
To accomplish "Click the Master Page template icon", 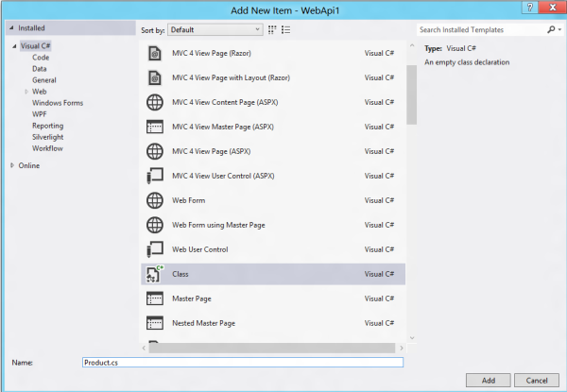I will pyautogui.click(x=154, y=298).
